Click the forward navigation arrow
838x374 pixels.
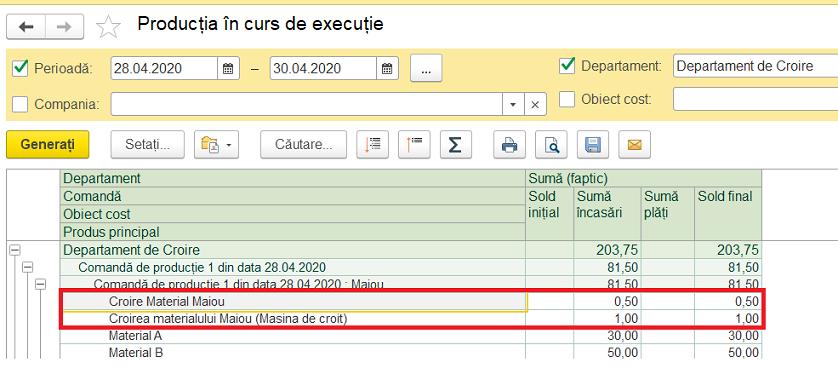pos(64,27)
